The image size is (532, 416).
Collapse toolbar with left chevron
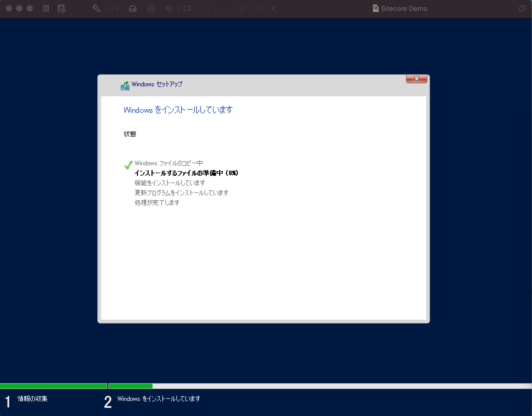click(x=274, y=9)
